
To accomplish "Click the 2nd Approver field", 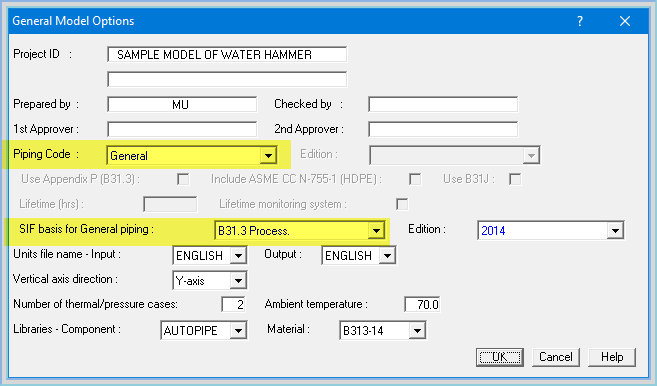I will pyautogui.click(x=443, y=129).
